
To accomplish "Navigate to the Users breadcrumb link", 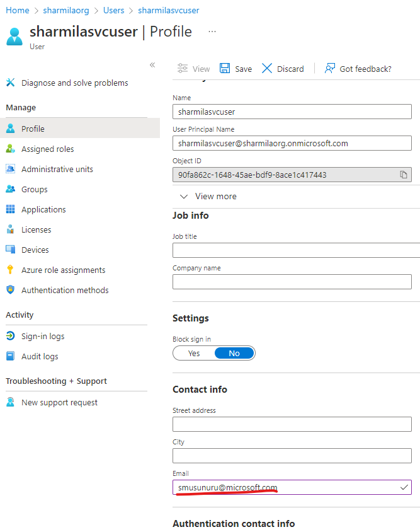I will coord(113,11).
